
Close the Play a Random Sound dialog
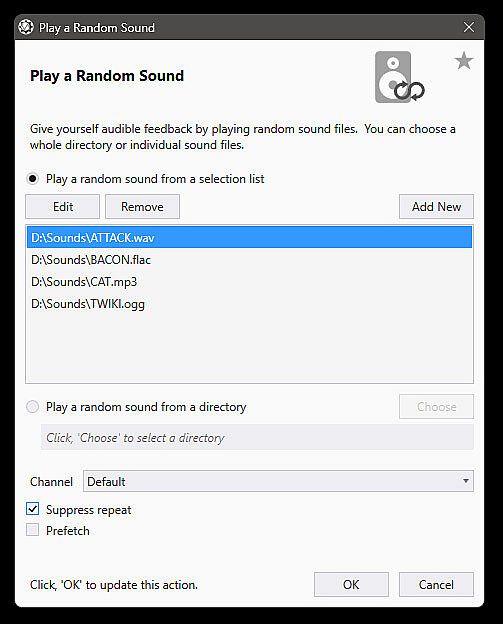(469, 27)
